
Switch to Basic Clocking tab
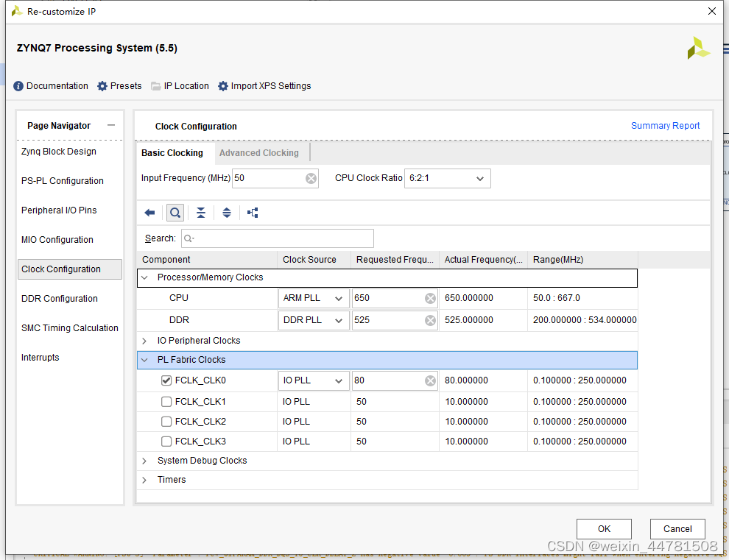(x=172, y=153)
